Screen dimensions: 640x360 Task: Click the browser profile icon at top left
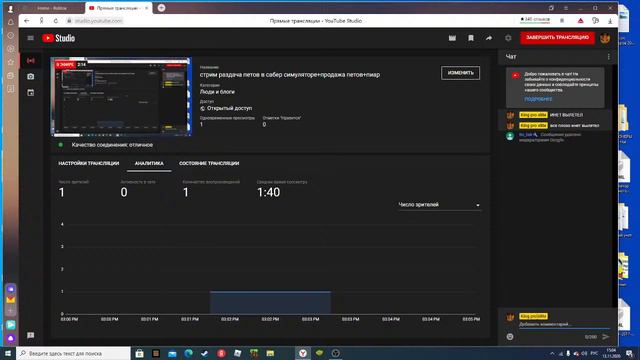coord(11,8)
